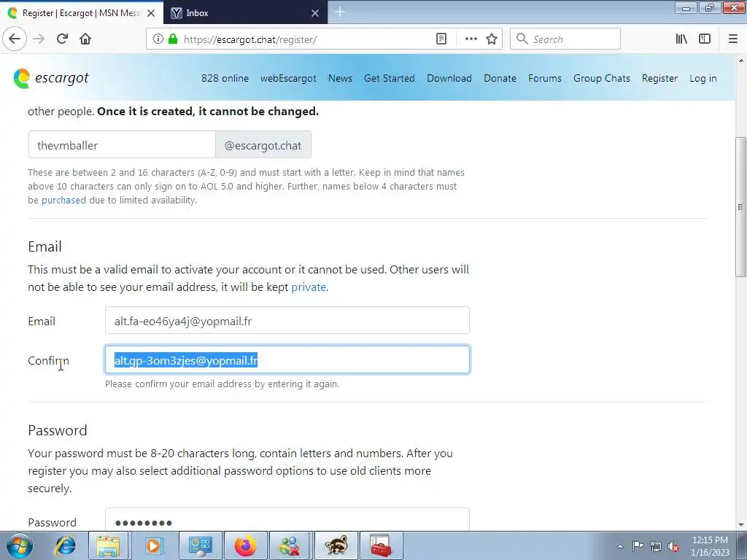Click the @escargot.chat domain suffix
747x560 pixels.
tap(263, 145)
